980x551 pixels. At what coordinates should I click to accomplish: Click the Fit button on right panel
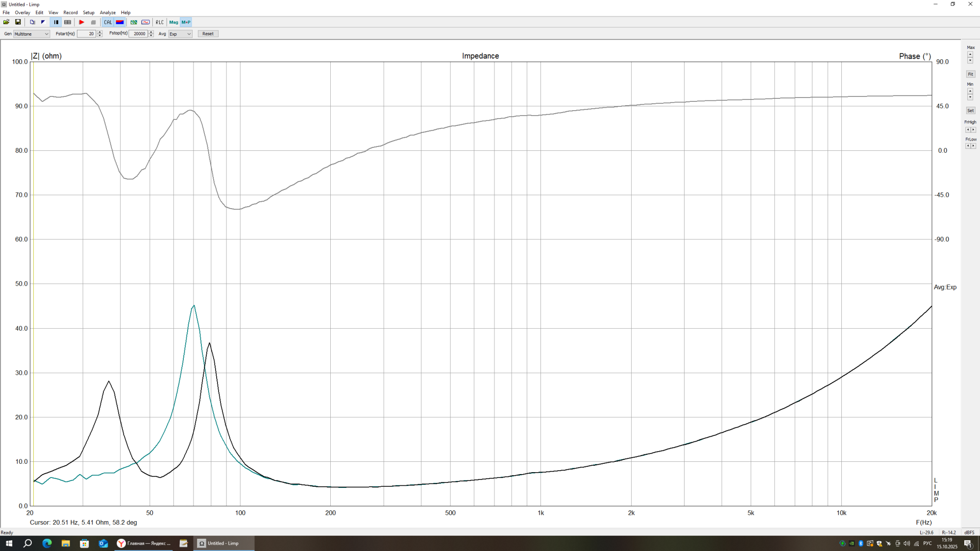[970, 74]
